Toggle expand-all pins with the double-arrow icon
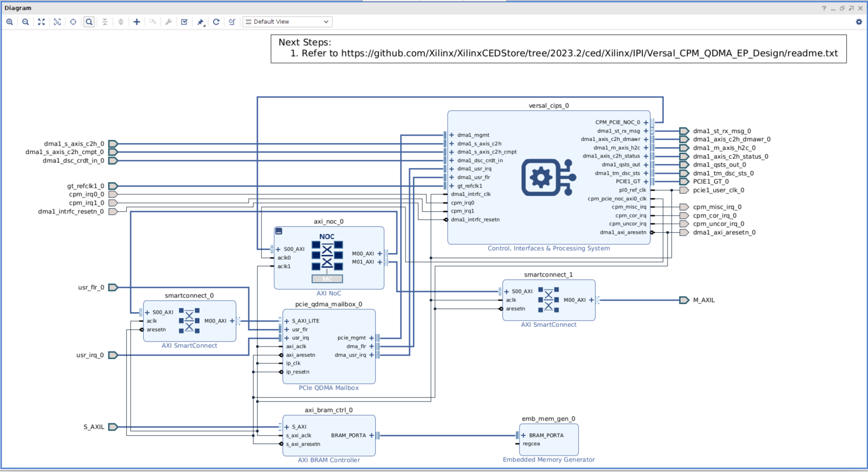 (121, 22)
